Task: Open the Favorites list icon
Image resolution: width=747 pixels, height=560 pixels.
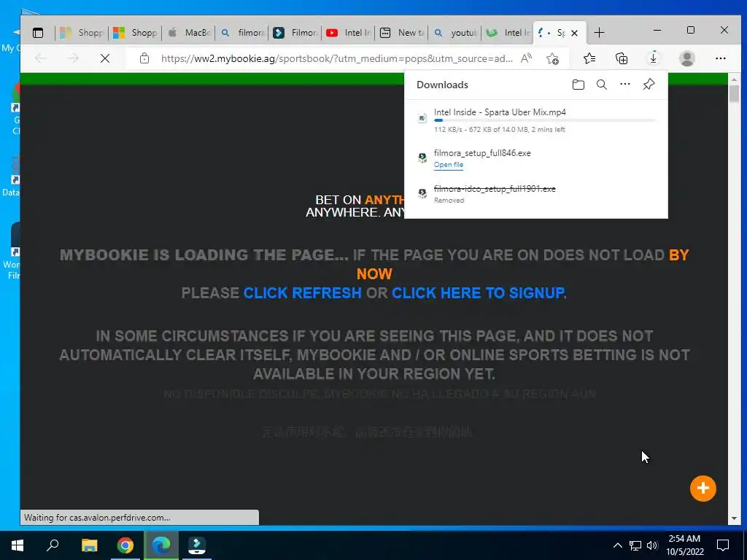Action: point(589,58)
